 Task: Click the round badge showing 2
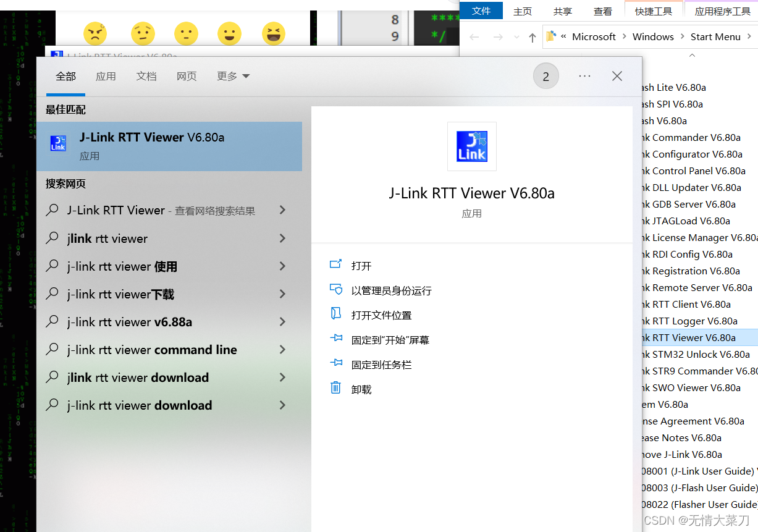[546, 77]
